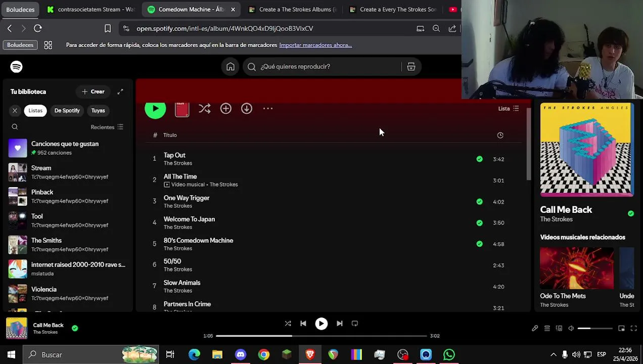
Task: Open The Strokes link under Call Me Back
Action: [x=556, y=219]
